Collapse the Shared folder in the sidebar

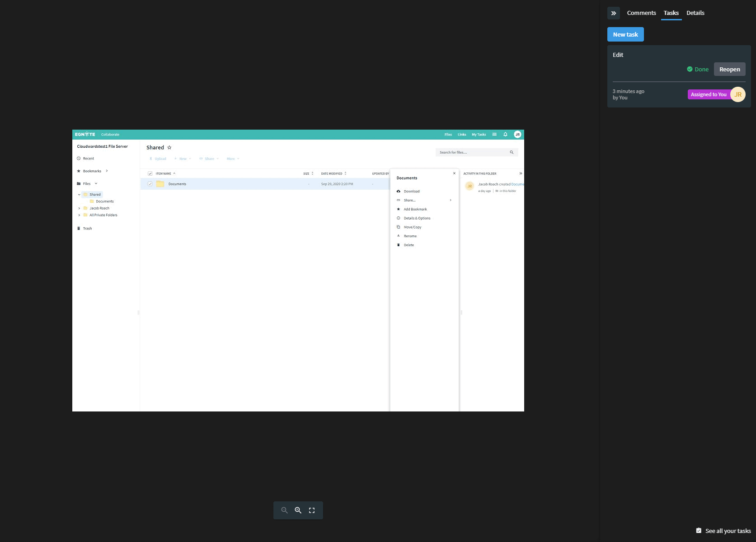[x=79, y=194]
